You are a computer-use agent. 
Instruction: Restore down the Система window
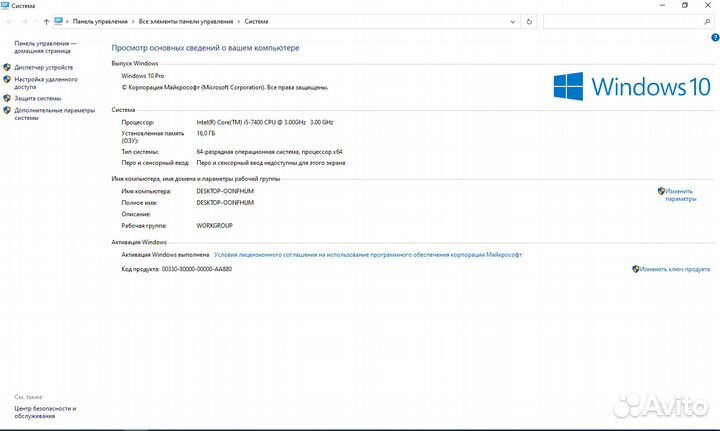(685, 6)
